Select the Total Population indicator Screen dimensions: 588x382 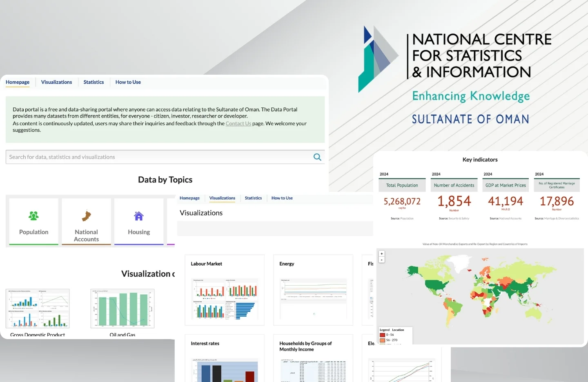[402, 185]
